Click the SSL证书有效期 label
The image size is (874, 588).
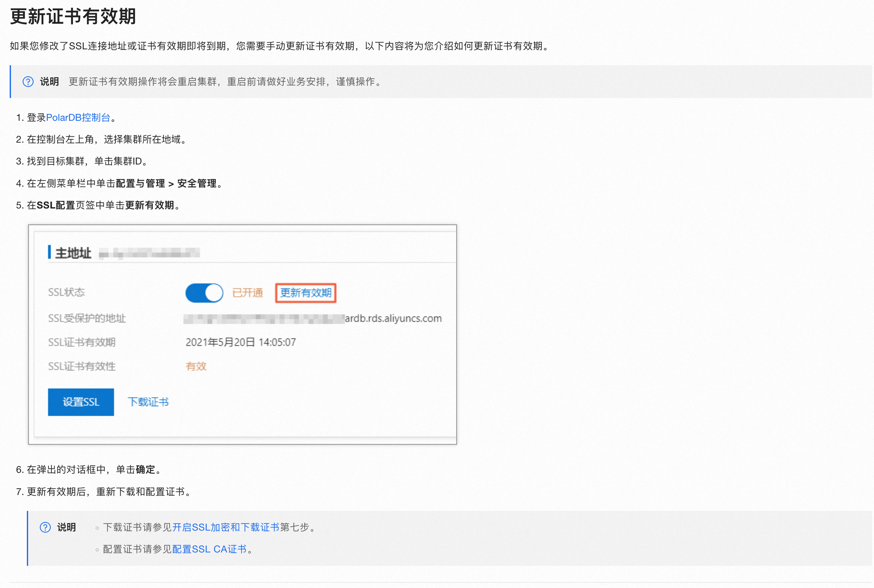82,342
